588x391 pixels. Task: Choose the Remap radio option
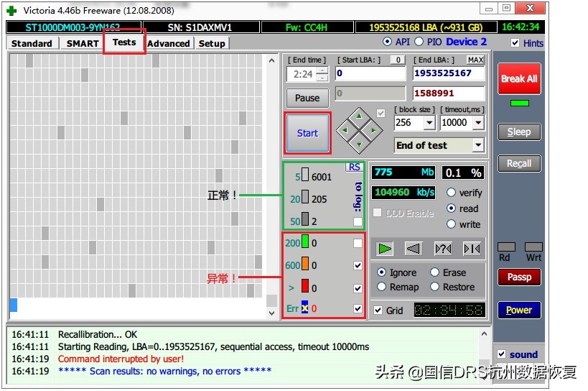pos(382,287)
